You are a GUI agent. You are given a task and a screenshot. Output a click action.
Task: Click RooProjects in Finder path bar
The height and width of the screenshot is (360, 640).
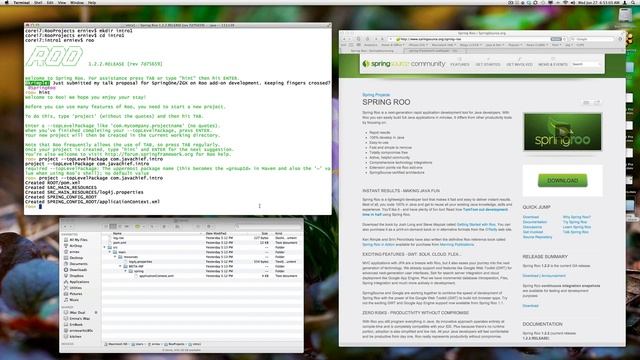pos(174,344)
